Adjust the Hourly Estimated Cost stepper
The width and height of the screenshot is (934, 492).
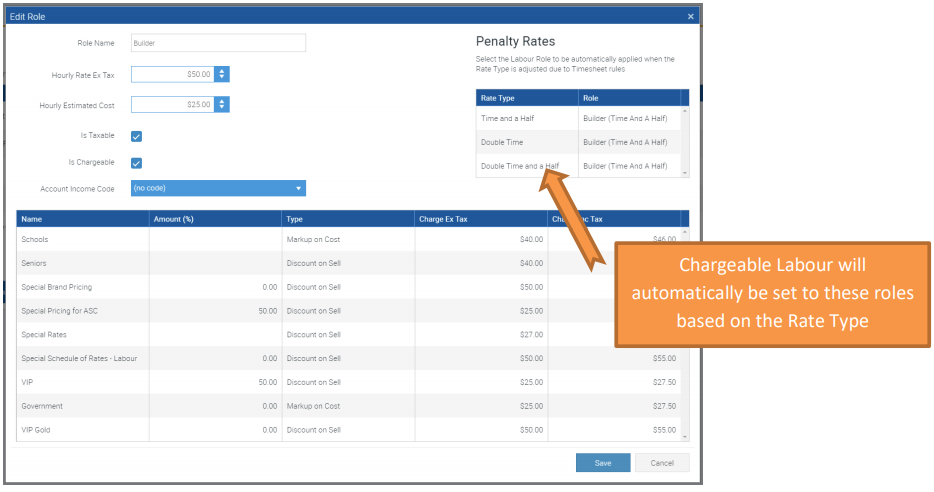pos(221,104)
